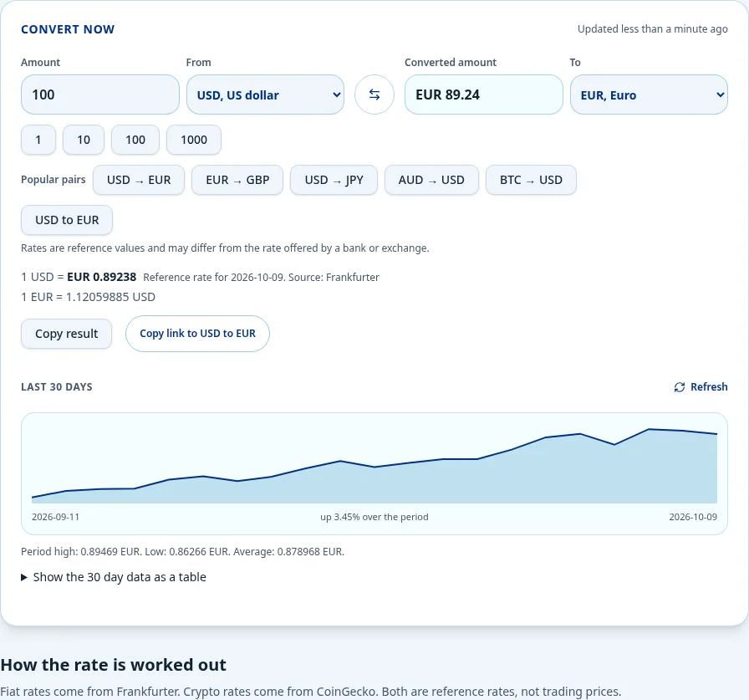Click the Converted amount field
Screen dimensions: 749x700
click(x=483, y=95)
